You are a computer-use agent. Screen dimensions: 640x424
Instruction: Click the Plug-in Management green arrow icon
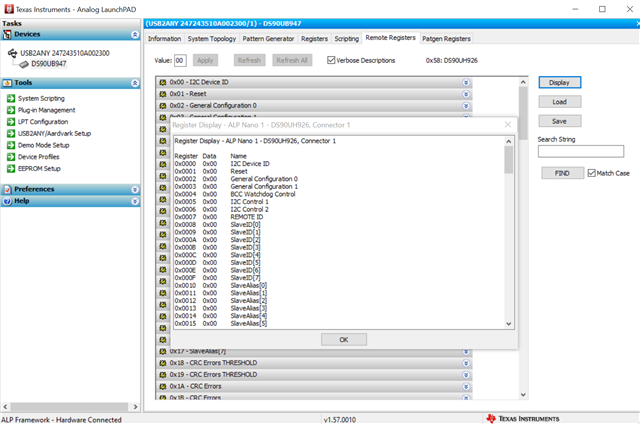(x=11, y=110)
